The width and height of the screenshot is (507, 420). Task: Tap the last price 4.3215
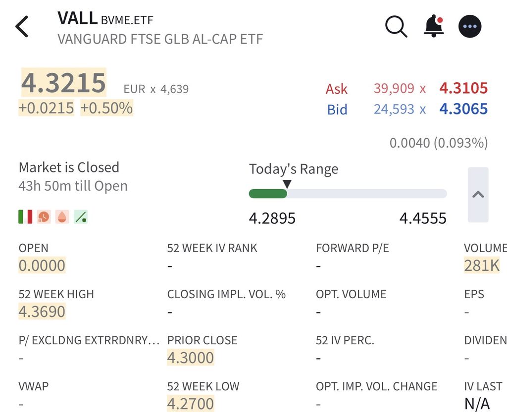tap(64, 83)
